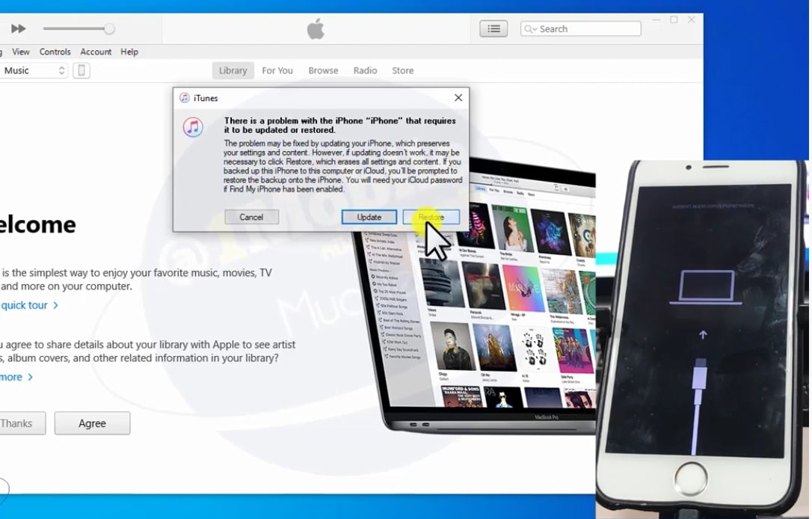Click the Apple logo in the header
812x519 pixels.
(316, 28)
